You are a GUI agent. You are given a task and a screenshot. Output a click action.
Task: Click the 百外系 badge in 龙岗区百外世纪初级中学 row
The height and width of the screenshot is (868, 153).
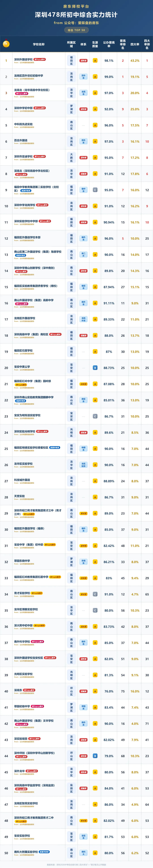click(x=84, y=77)
